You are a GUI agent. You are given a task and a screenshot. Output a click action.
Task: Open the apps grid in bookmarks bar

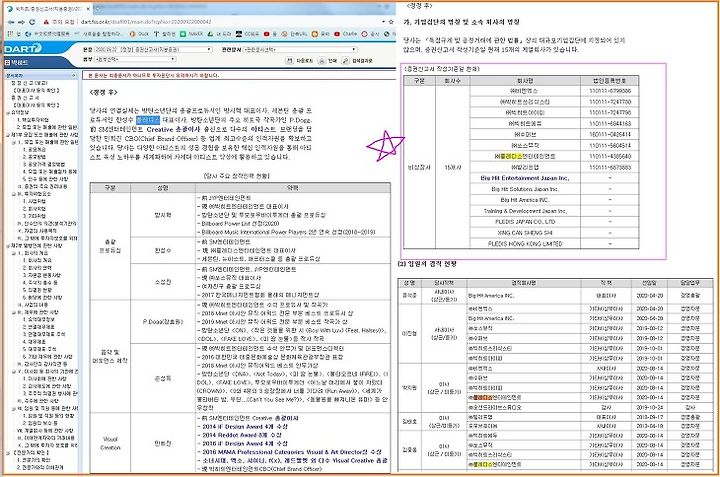(11, 34)
